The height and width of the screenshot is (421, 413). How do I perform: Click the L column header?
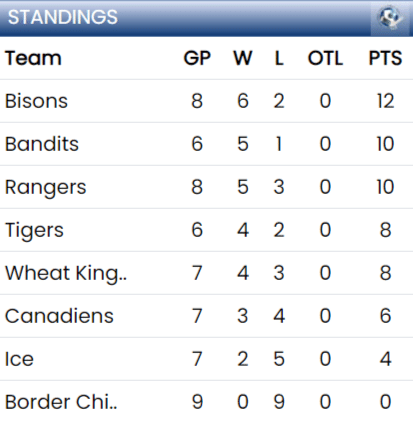tap(279, 58)
